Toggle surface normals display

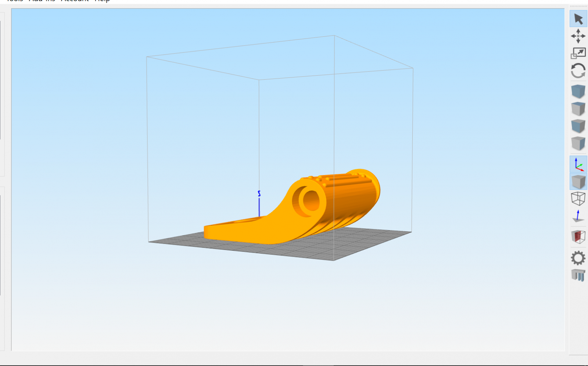tap(578, 216)
